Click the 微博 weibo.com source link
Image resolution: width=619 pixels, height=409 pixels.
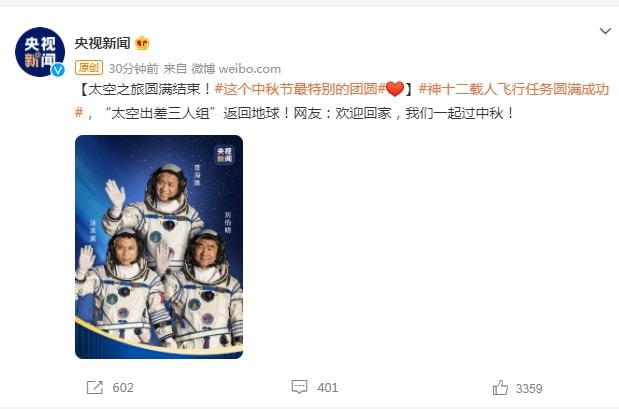click(236, 69)
